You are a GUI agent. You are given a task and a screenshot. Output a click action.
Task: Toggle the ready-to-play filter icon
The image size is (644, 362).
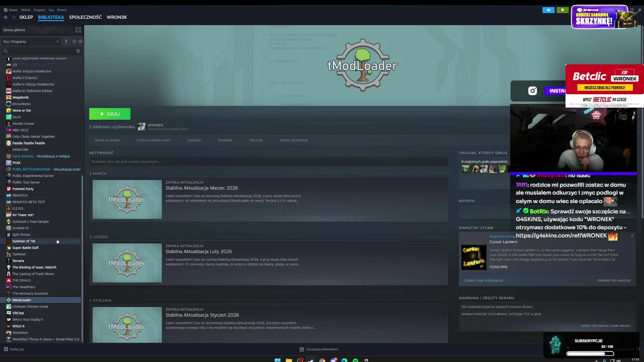tap(80, 41)
